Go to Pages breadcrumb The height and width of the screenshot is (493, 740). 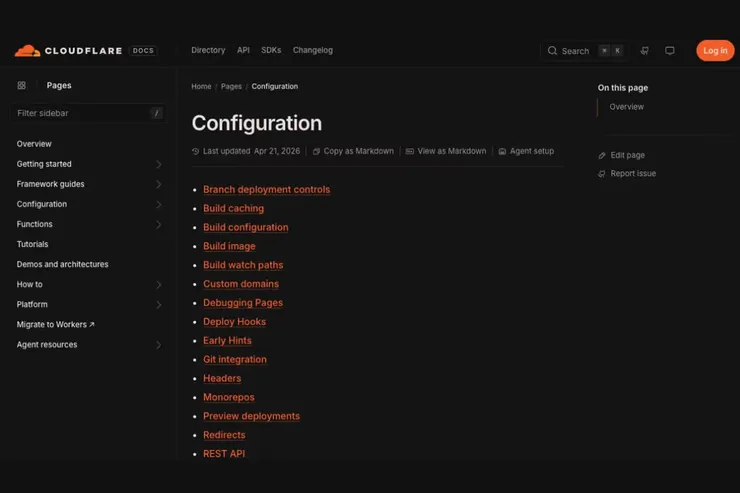click(x=231, y=86)
